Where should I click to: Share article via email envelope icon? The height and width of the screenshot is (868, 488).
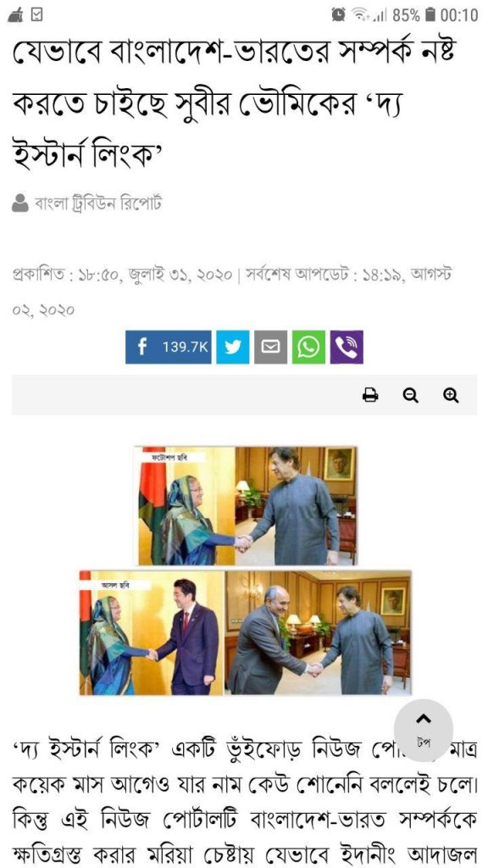(x=270, y=347)
